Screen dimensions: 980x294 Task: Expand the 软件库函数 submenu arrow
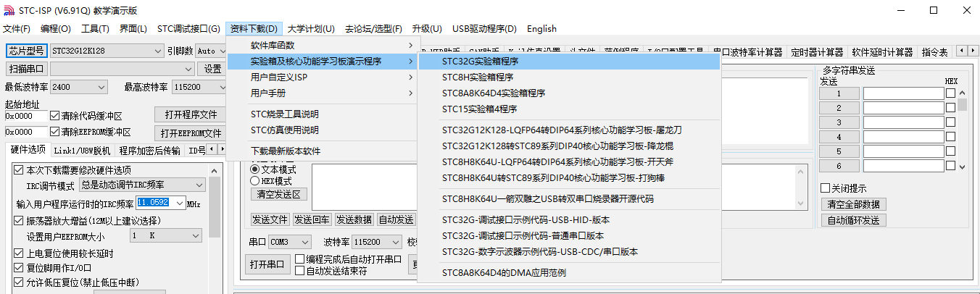click(x=411, y=46)
